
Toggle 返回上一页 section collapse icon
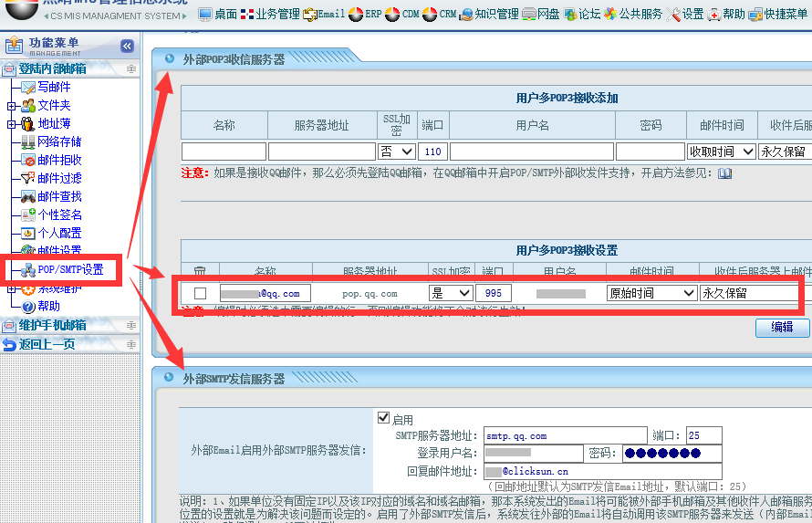pyautogui.click(x=131, y=344)
